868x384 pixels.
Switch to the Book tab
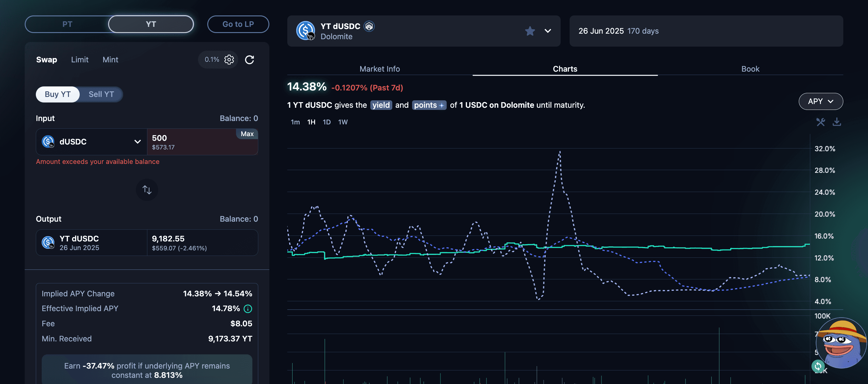click(750, 69)
